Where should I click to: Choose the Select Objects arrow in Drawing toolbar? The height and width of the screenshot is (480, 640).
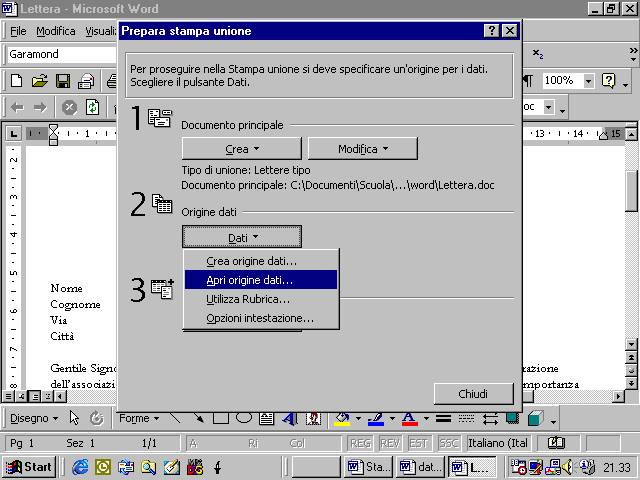click(x=74, y=418)
